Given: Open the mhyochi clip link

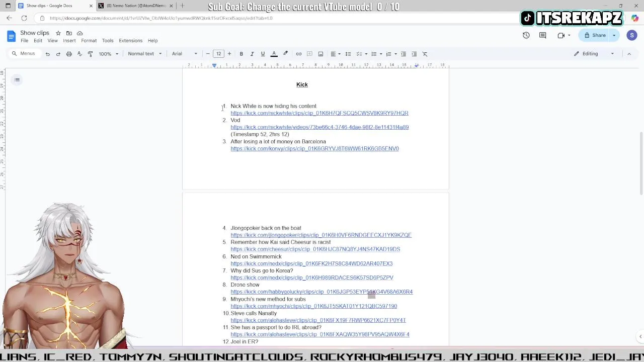Looking at the screenshot, I should pyautogui.click(x=313, y=306).
